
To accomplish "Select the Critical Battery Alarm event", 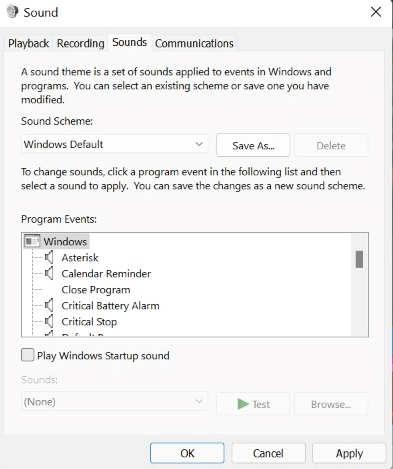I will coord(110,305).
